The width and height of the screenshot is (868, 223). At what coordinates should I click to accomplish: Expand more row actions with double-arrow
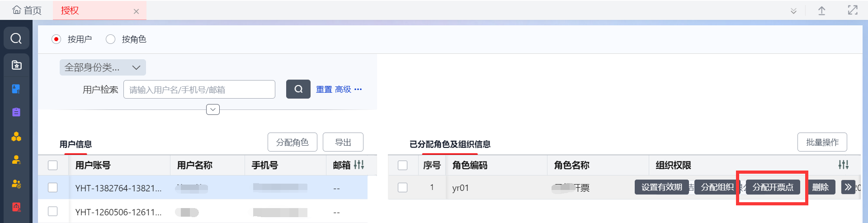848,187
